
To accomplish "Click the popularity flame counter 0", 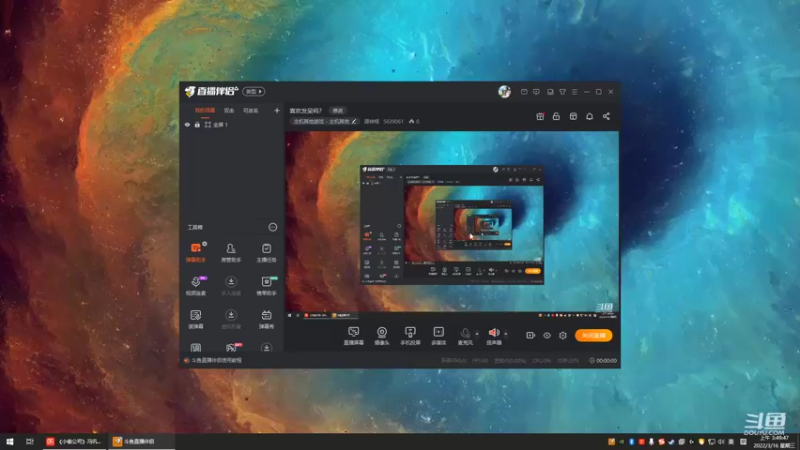I will click(414, 121).
